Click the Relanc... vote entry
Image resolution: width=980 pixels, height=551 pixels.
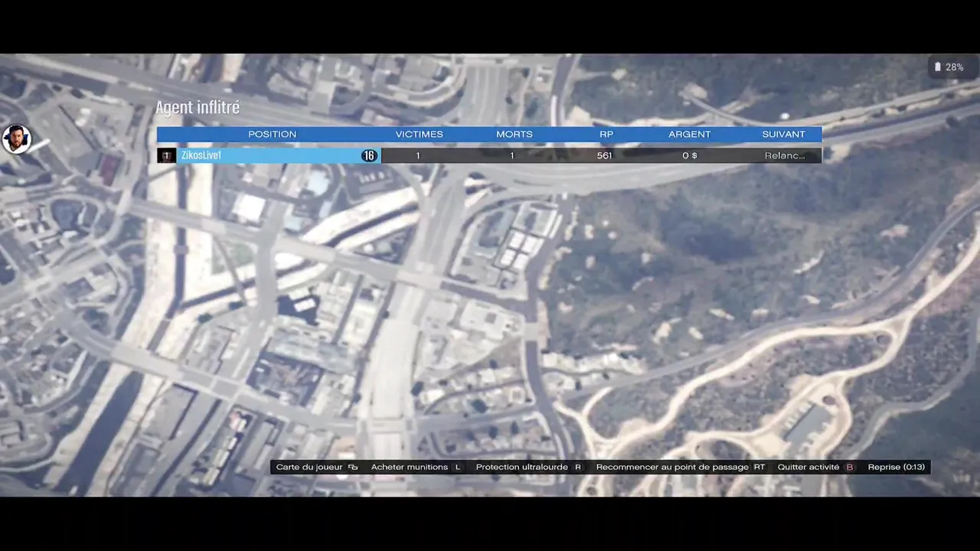785,155
